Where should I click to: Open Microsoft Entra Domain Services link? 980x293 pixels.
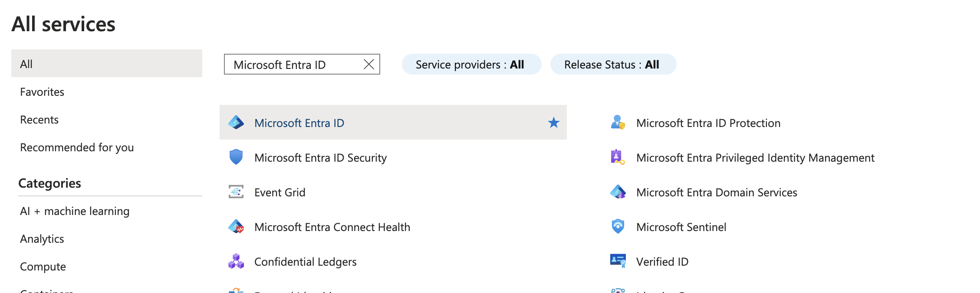[717, 192]
